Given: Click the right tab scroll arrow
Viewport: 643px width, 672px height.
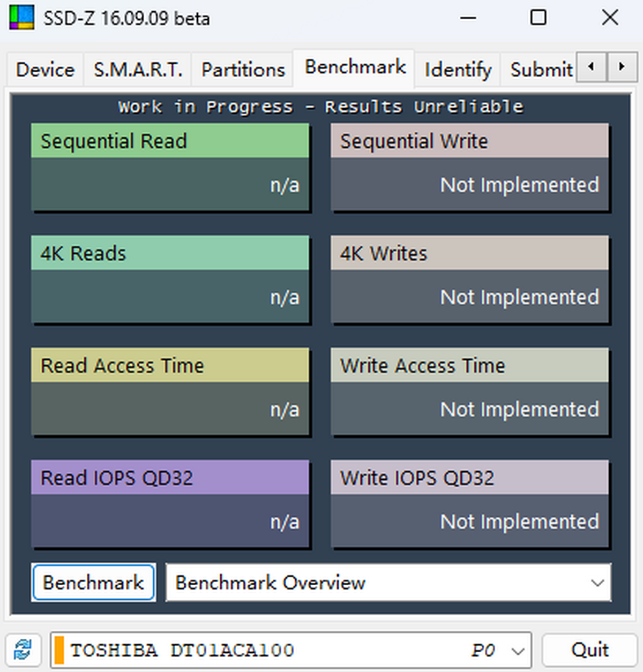Looking at the screenshot, I should coord(622,67).
